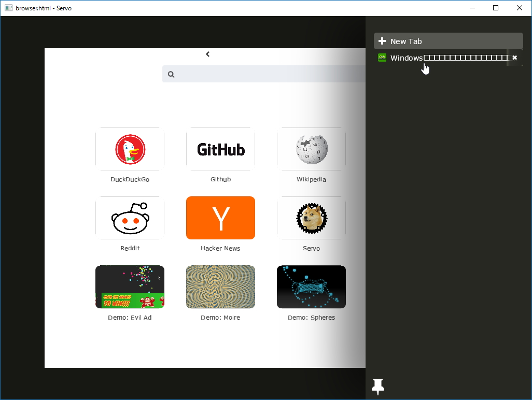Click the browser.html icon in the title bar

pyautogui.click(x=8, y=8)
